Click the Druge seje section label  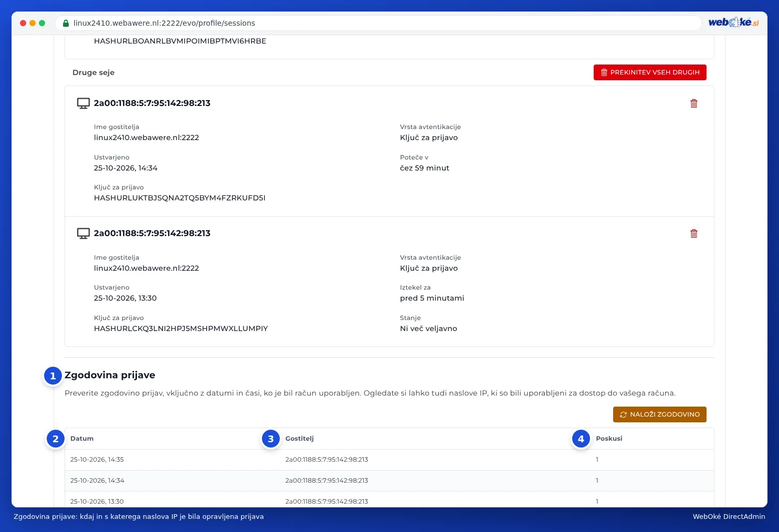pyautogui.click(x=93, y=72)
